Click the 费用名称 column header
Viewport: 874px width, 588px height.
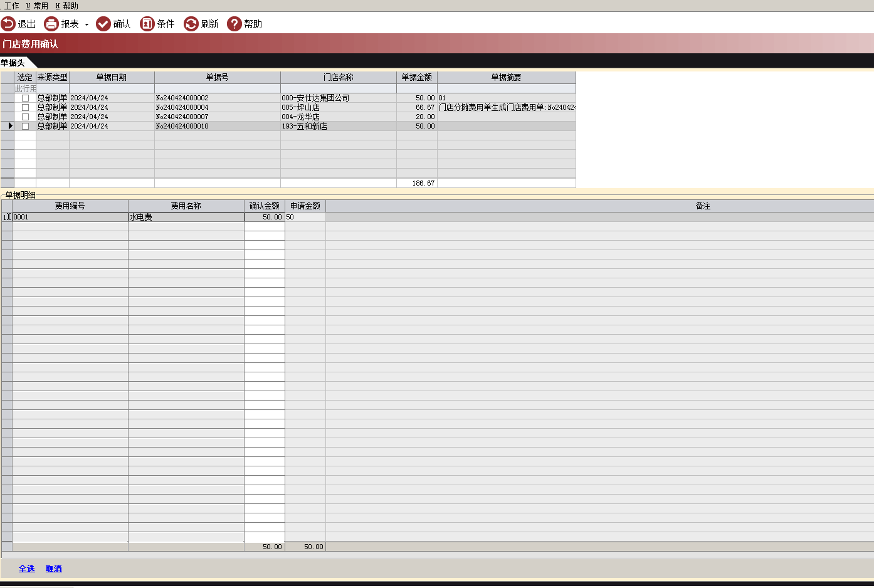tap(186, 206)
